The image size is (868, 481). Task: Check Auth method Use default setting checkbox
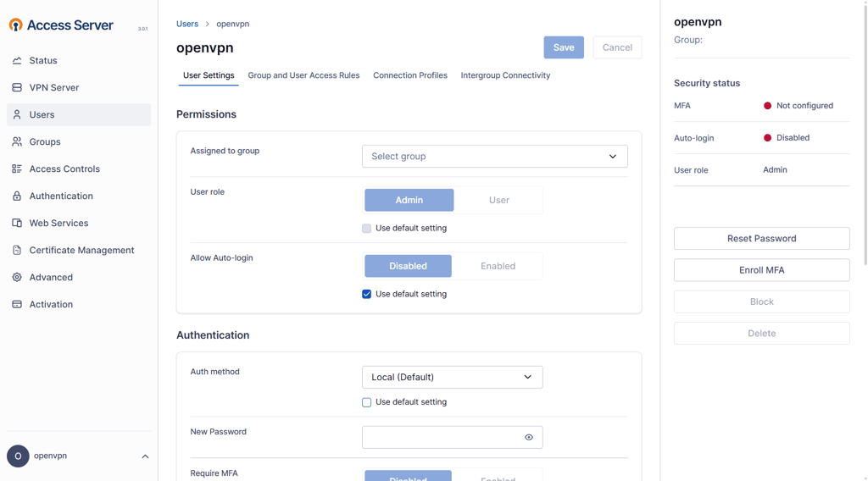(x=366, y=402)
